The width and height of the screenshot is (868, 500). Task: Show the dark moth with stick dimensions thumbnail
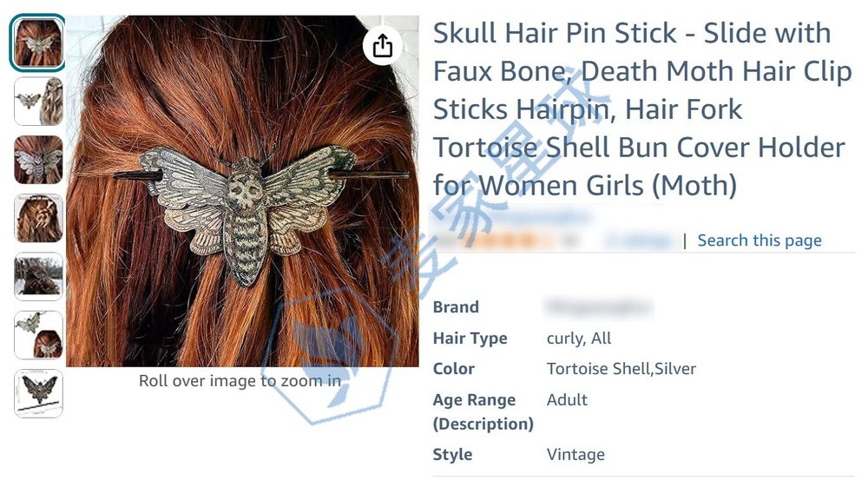click(38, 394)
